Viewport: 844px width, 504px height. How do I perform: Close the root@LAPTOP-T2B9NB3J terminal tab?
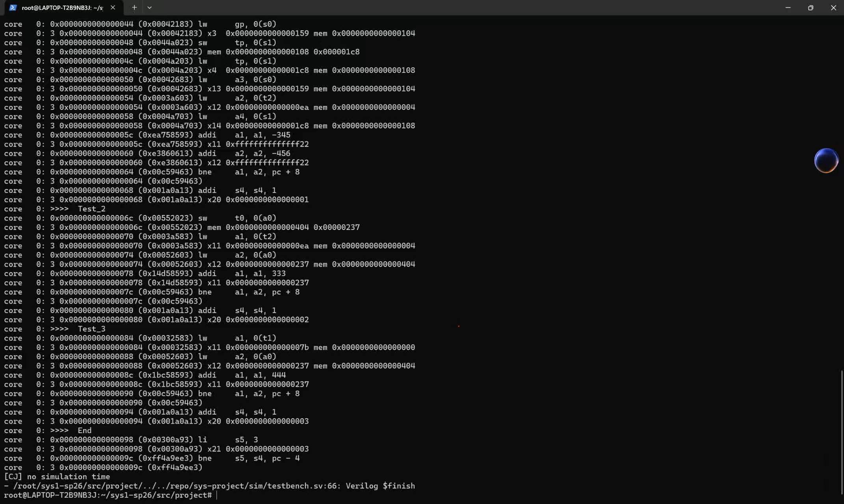[113, 7]
